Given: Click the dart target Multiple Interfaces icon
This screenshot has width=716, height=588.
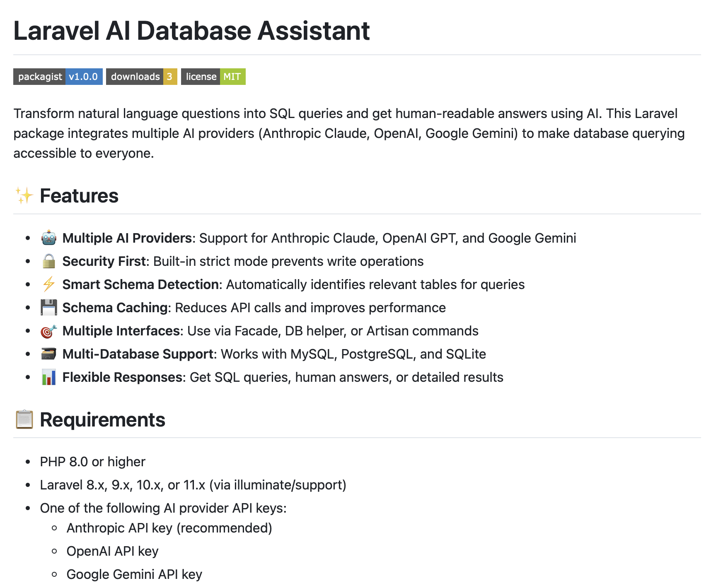Looking at the screenshot, I should click(49, 331).
